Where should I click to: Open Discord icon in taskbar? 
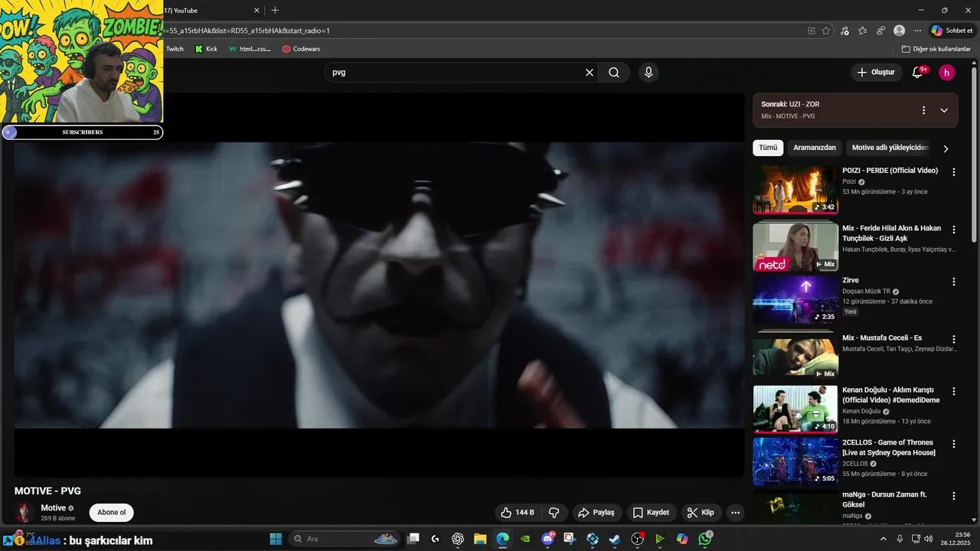(548, 539)
